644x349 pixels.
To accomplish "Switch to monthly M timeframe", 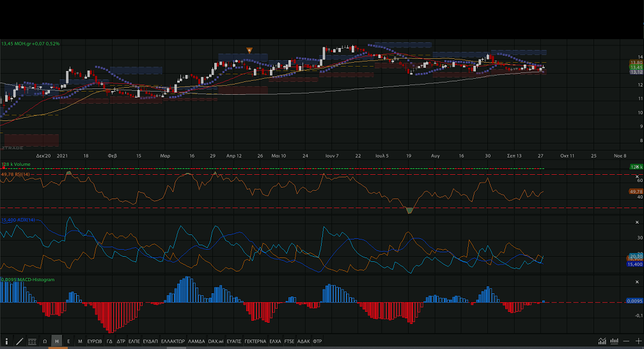I will tap(80, 341).
